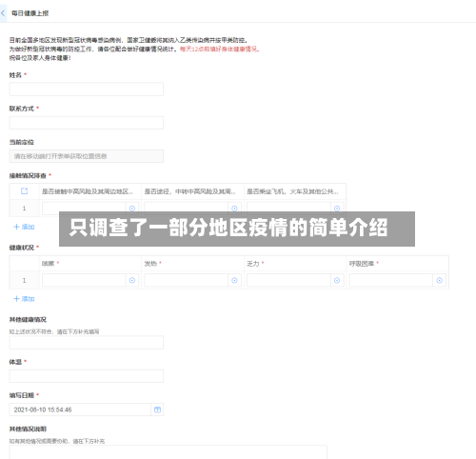The width and height of the screenshot is (476, 459).
Task: Click the hint text under 其他情况说明
Action: point(57,441)
